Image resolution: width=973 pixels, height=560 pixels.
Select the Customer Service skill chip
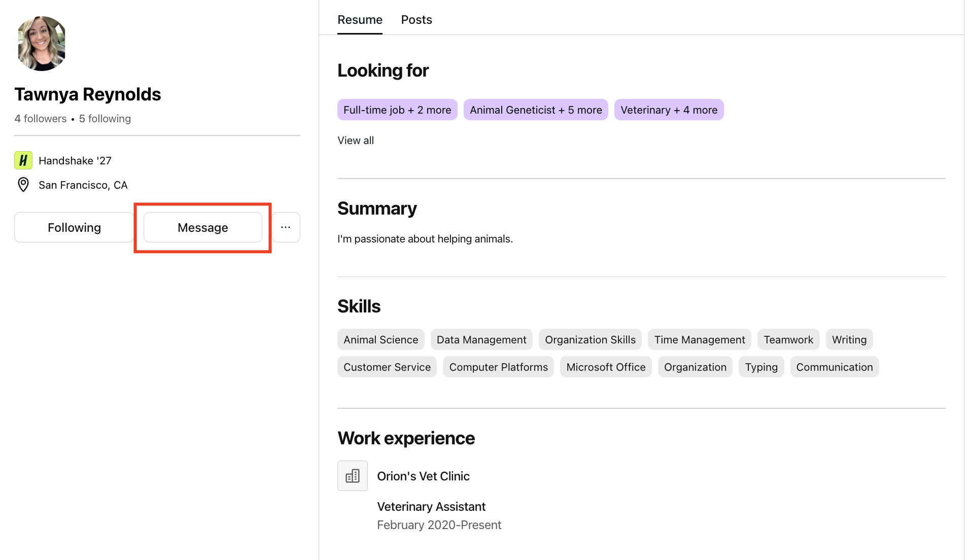pos(387,367)
